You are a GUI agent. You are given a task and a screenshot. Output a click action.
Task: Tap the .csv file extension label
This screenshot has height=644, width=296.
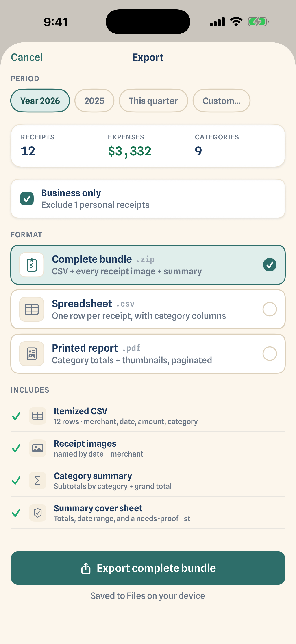126,304
